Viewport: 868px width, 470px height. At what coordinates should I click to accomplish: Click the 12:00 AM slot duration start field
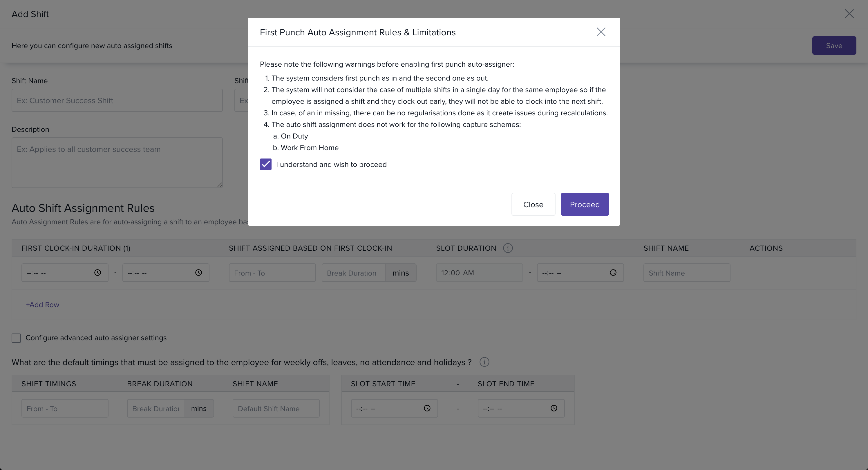(479, 273)
